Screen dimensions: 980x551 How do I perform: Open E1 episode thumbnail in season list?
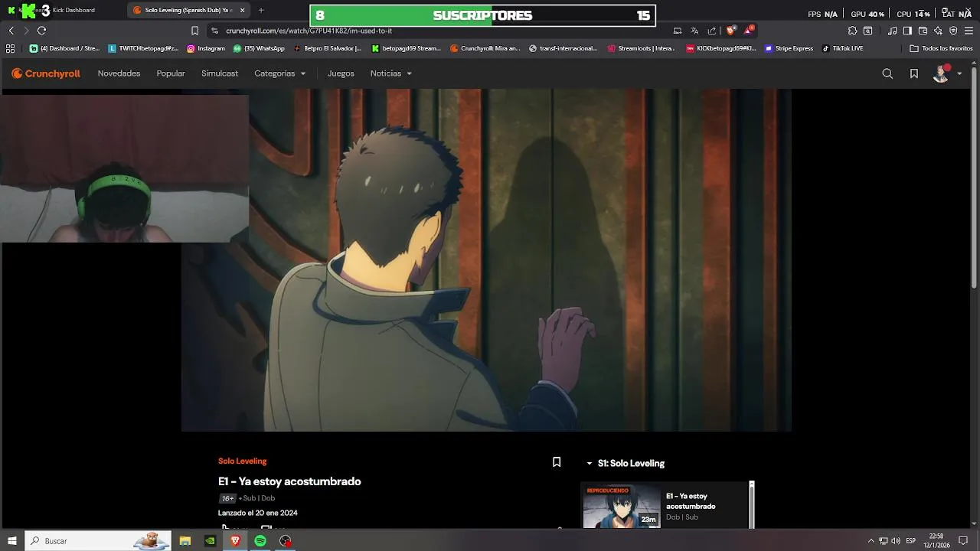pos(622,507)
